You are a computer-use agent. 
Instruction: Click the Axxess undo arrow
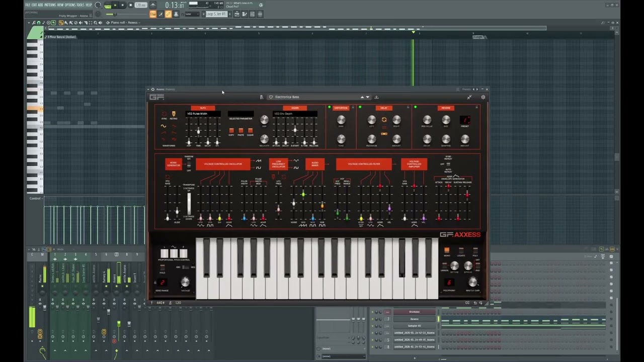(x=475, y=303)
